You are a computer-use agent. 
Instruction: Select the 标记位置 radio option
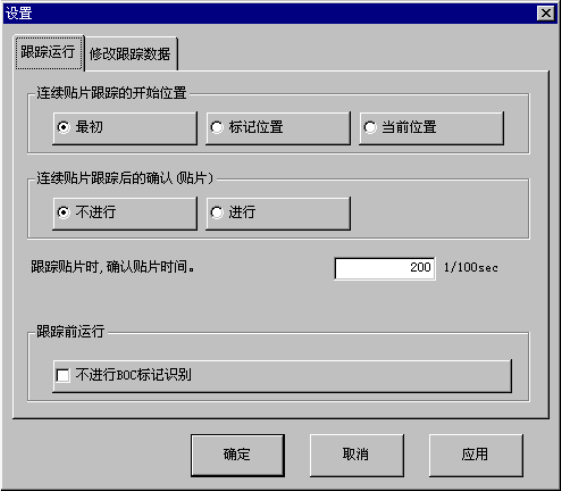tap(278, 128)
